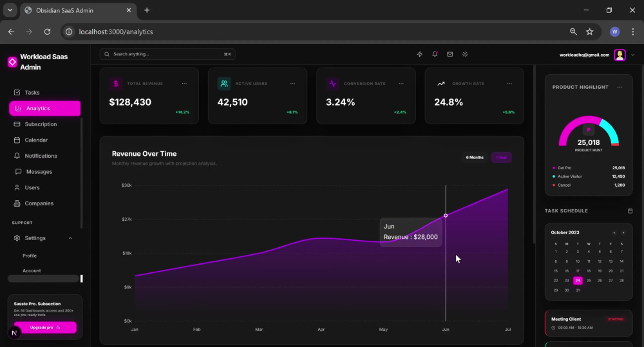Click the Cancel legend entry
Image resolution: width=644 pixels, height=347 pixels.
[x=589, y=185]
